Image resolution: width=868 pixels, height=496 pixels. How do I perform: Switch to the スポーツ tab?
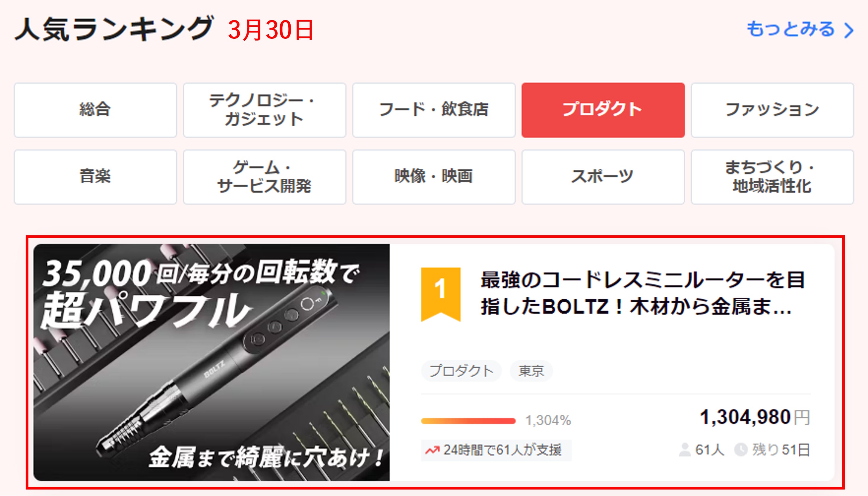[x=603, y=177]
